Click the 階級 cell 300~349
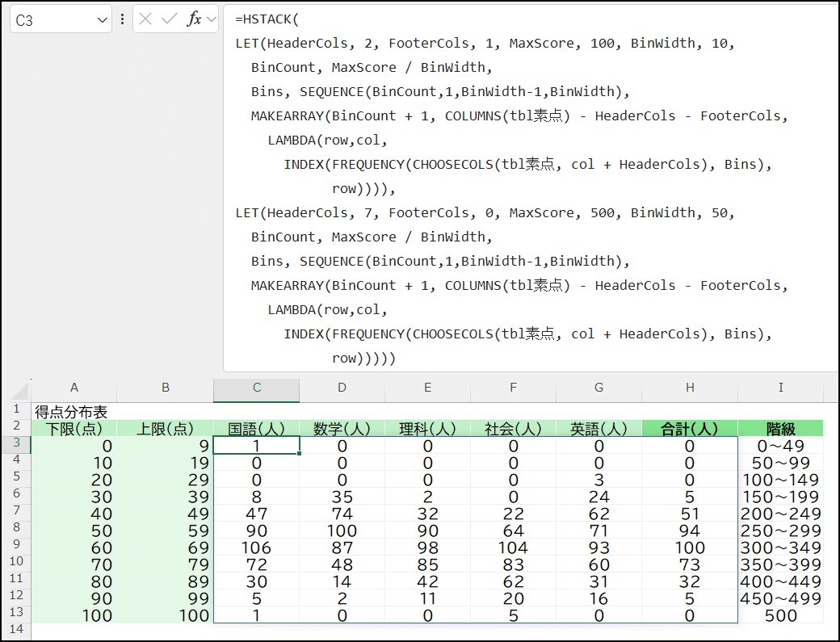The image size is (840, 642). pyautogui.click(x=780, y=548)
